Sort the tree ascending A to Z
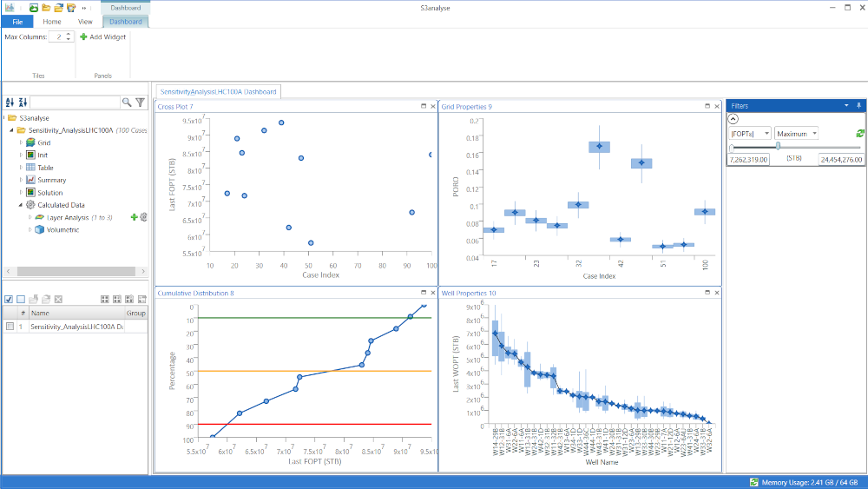868x489 pixels. click(10, 102)
